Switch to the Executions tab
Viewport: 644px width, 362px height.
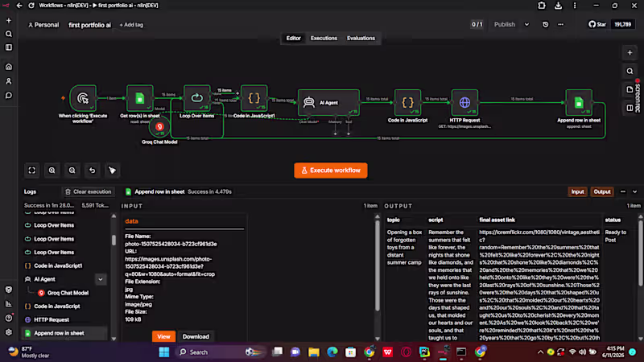coord(324,38)
